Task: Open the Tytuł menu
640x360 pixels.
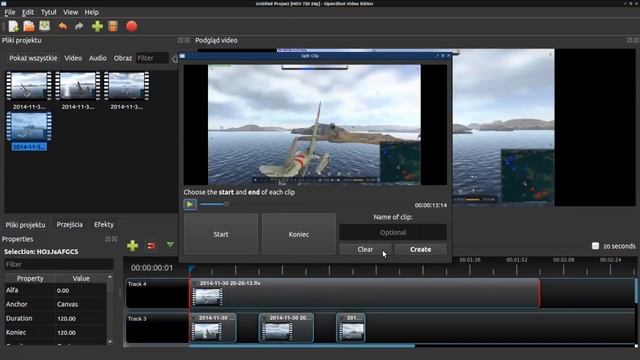Action: click(x=49, y=12)
